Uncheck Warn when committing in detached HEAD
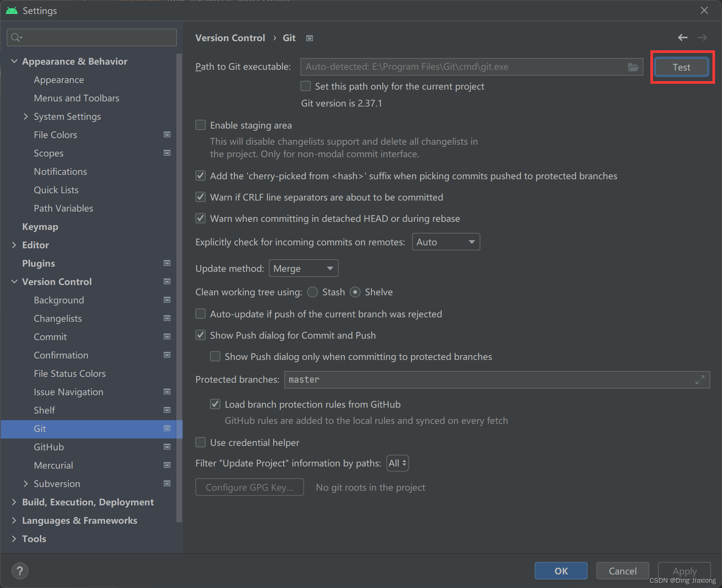Image resolution: width=722 pixels, height=588 pixels. 201,219
